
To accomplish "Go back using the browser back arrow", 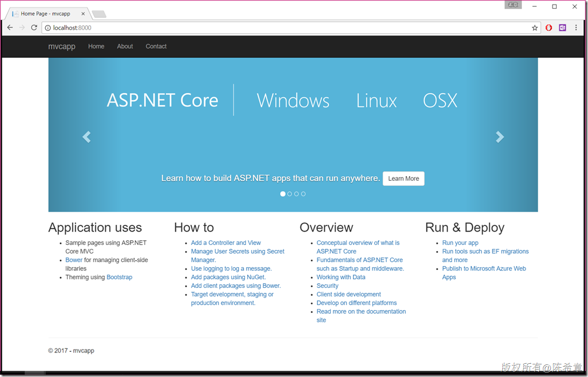I will tap(10, 27).
